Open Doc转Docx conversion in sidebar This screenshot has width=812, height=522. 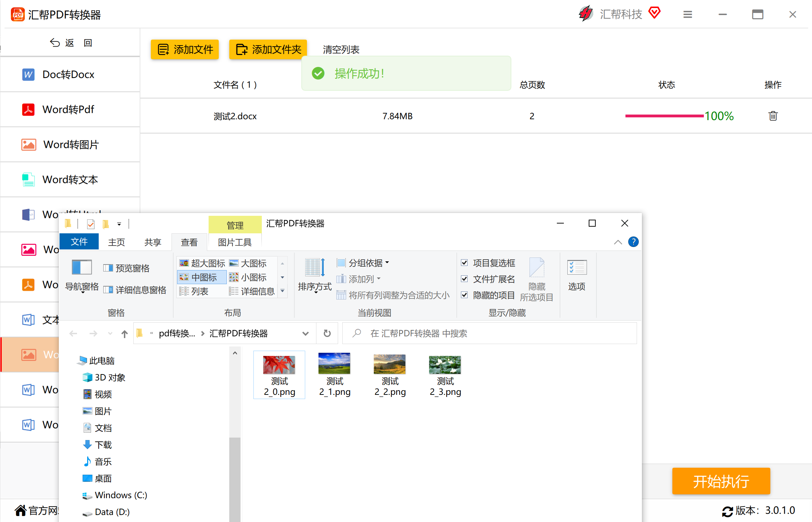point(70,74)
